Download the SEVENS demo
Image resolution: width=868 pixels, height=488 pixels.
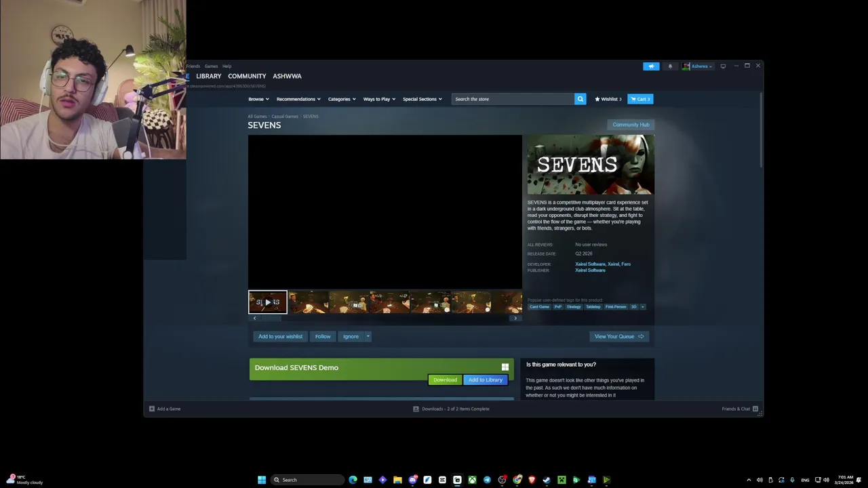click(445, 380)
